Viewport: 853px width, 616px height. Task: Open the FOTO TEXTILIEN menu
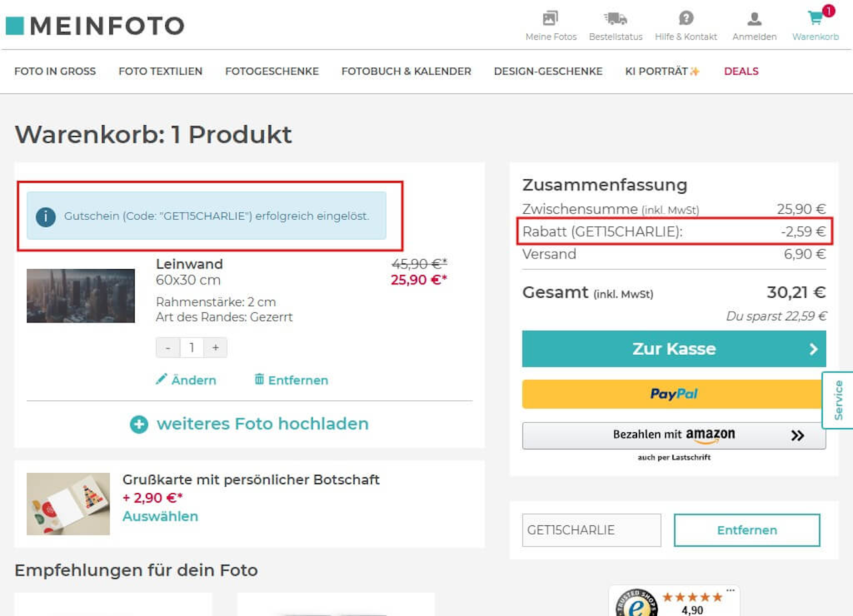coord(161,71)
